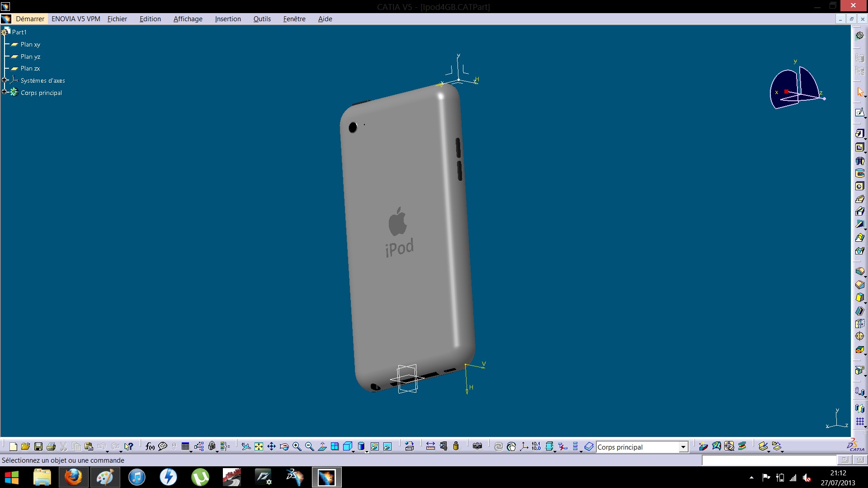Print using the printer icon
Image resolution: width=868 pixels, height=488 pixels.
click(x=51, y=447)
